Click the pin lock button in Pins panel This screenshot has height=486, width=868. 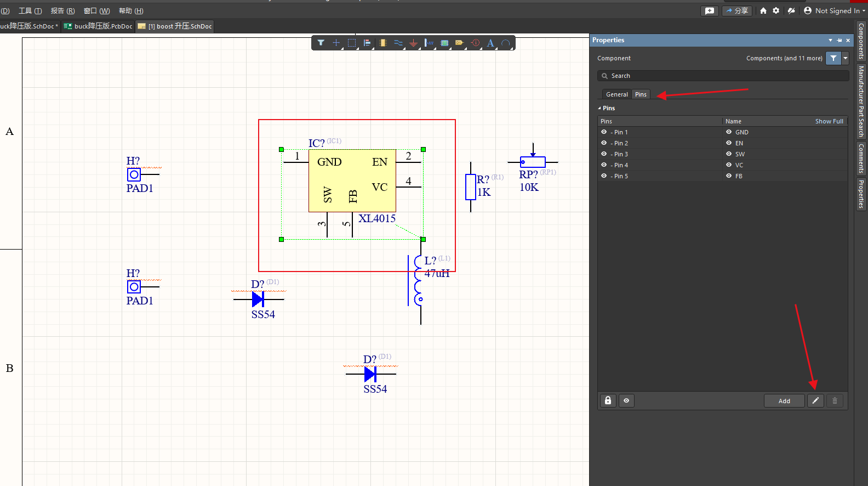608,401
